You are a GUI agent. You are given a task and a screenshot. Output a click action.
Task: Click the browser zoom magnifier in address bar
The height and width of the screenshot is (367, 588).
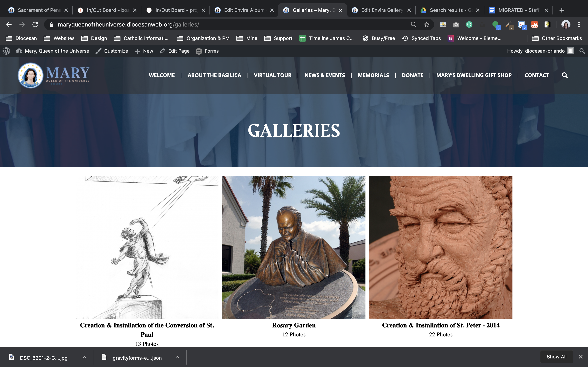point(413,24)
